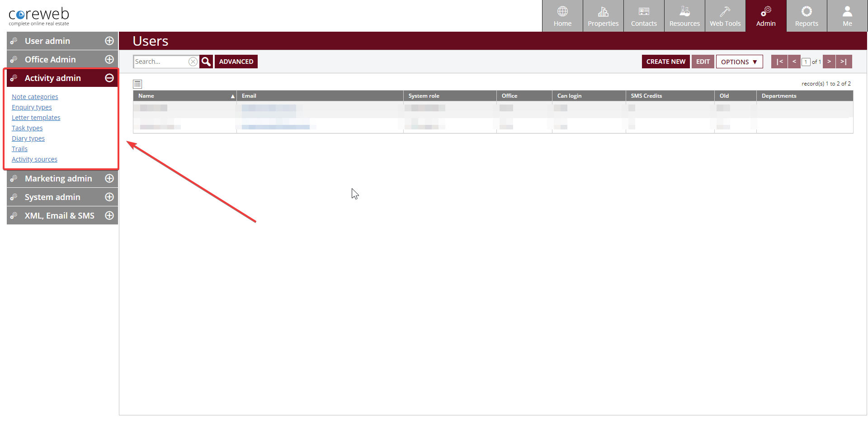Open the OPTIONS dropdown

tap(739, 62)
